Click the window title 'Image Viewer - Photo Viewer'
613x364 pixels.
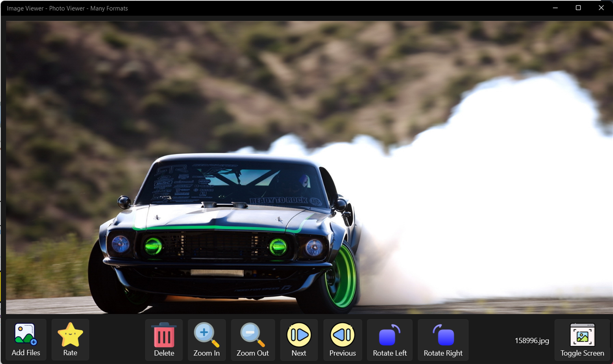click(x=67, y=8)
